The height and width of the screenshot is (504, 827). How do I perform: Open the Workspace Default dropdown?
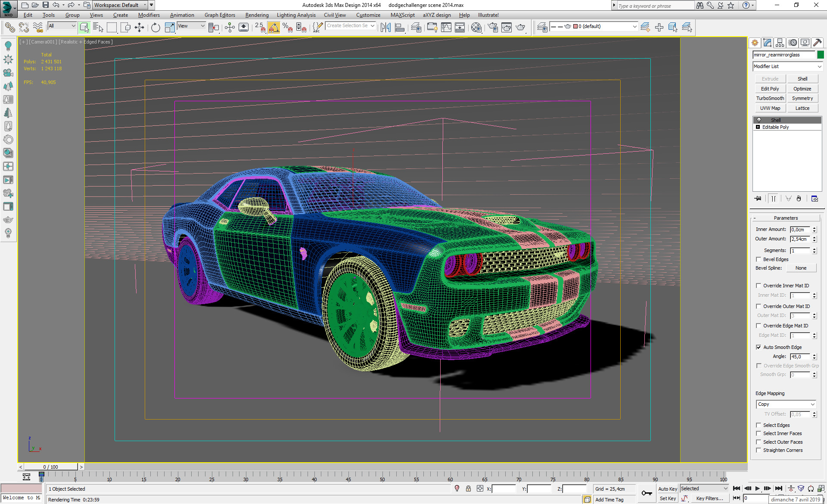[121, 5]
